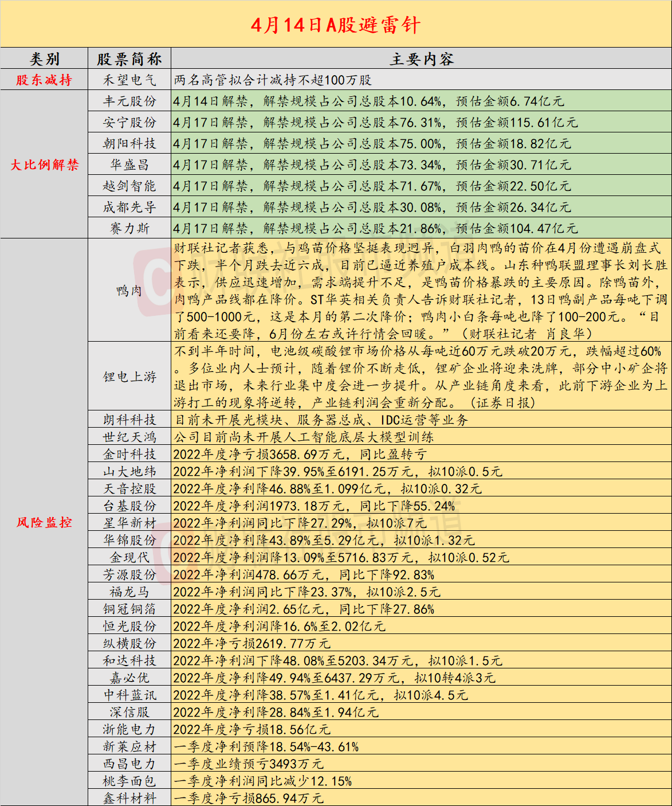Click the unlock detail with 104.47亿元
This screenshot has width=672, height=806.
(376, 229)
